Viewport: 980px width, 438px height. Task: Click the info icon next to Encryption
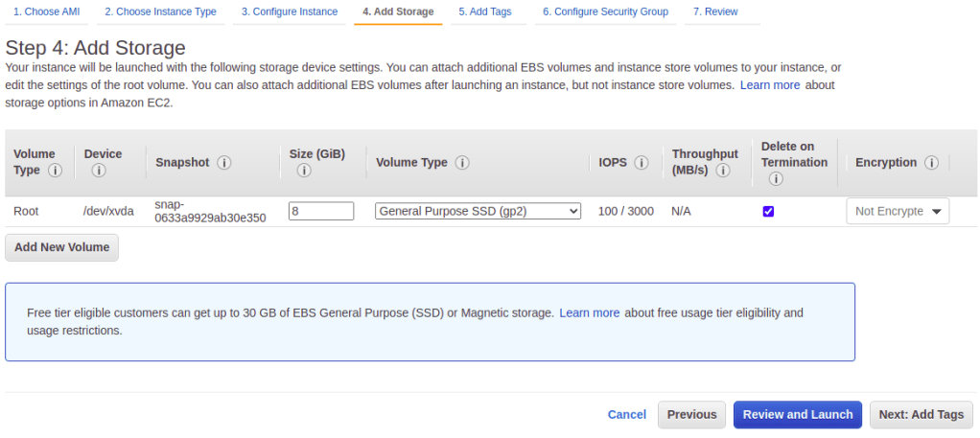tap(930, 163)
